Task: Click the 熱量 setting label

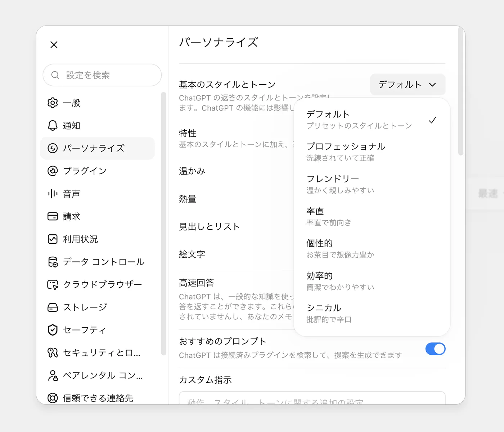Action: coord(188,199)
